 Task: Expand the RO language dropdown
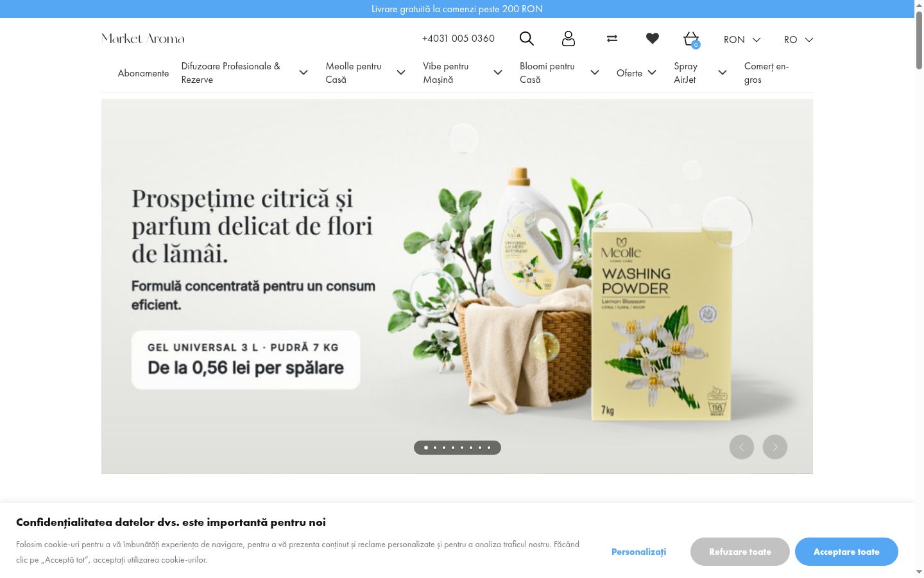pos(798,40)
